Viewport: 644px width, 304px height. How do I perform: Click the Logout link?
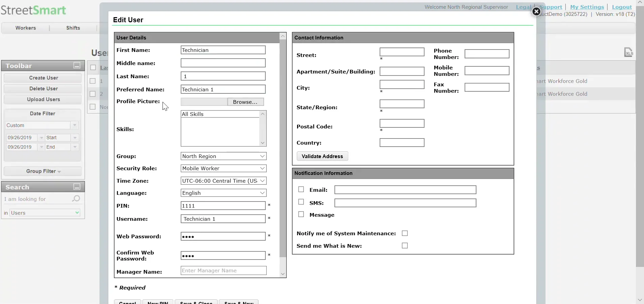click(x=622, y=7)
